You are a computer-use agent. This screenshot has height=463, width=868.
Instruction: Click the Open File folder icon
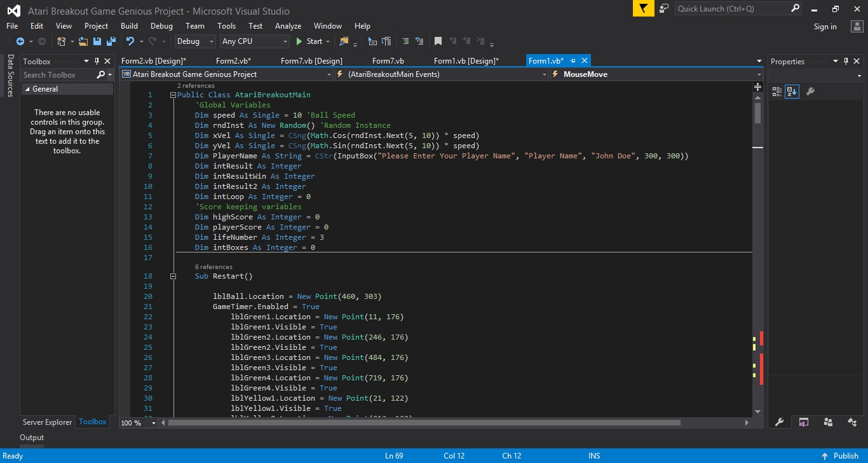(x=83, y=41)
